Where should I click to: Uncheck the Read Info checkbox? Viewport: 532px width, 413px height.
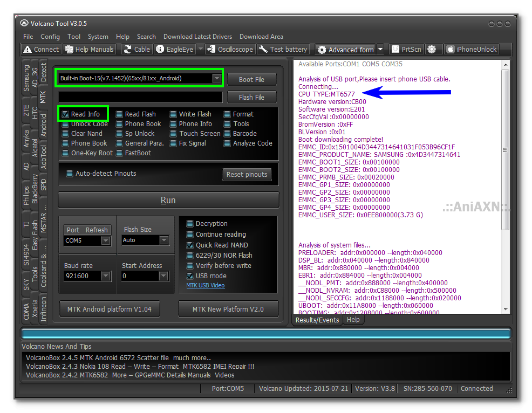[65, 114]
